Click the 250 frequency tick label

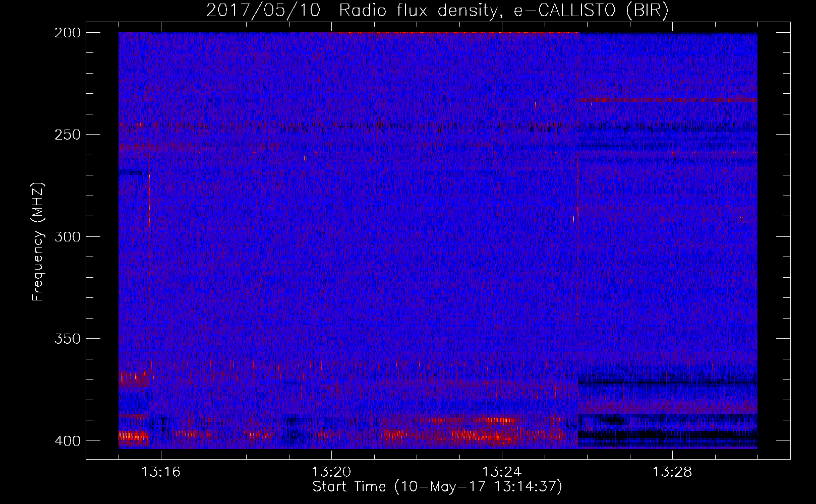click(x=68, y=135)
